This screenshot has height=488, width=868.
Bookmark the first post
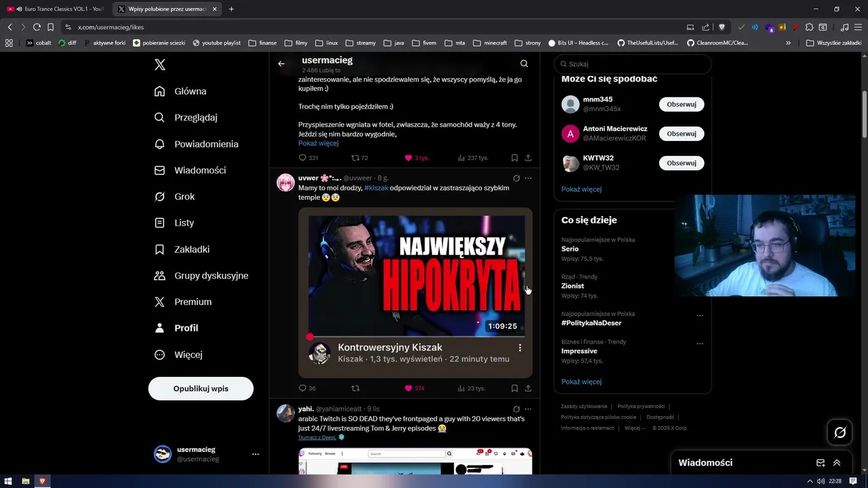click(515, 158)
